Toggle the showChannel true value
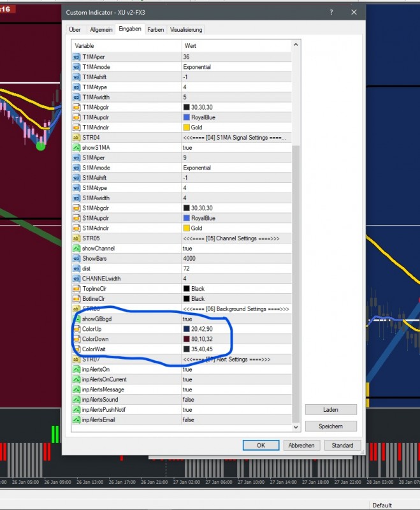The image size is (420, 510). (187, 249)
